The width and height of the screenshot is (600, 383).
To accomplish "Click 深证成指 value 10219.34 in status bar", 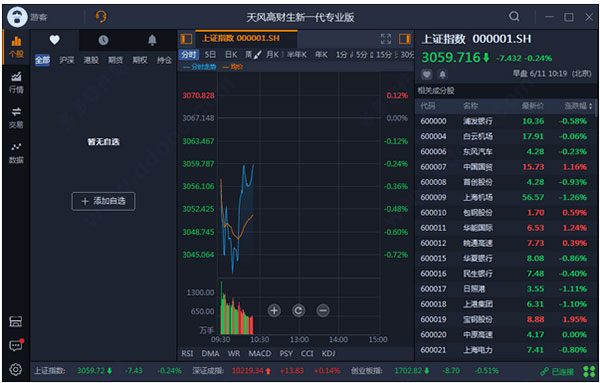I will 248,371.
